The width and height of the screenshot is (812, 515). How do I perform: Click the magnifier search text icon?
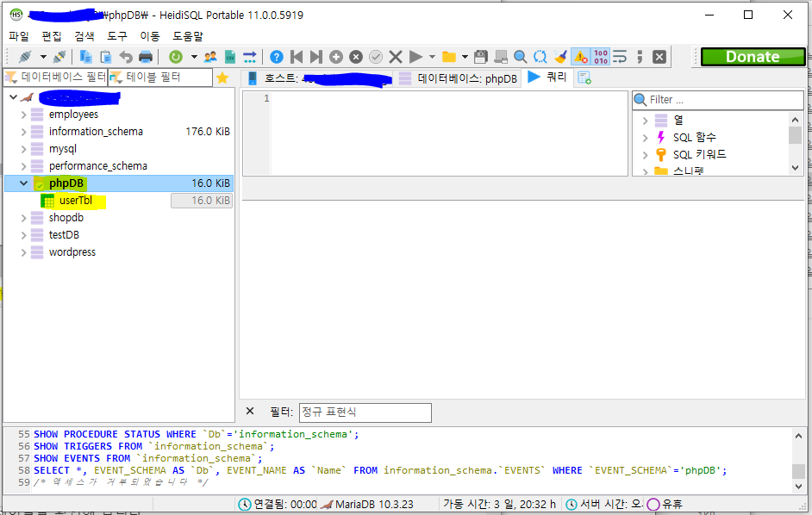521,57
